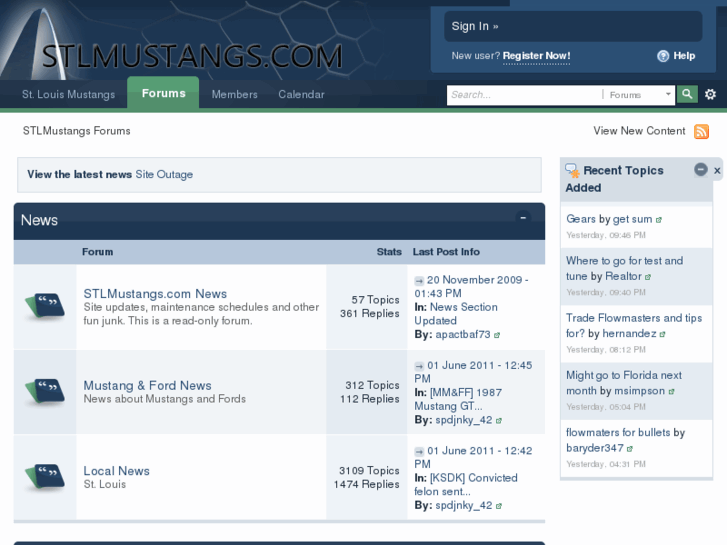Click the Help question mark icon
Screen dimensions: 727x545
(663, 56)
